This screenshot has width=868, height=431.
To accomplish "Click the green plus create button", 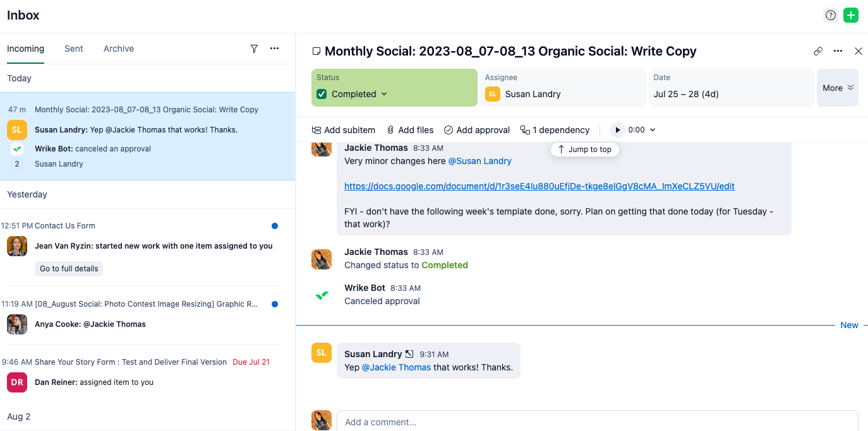I will pos(851,16).
